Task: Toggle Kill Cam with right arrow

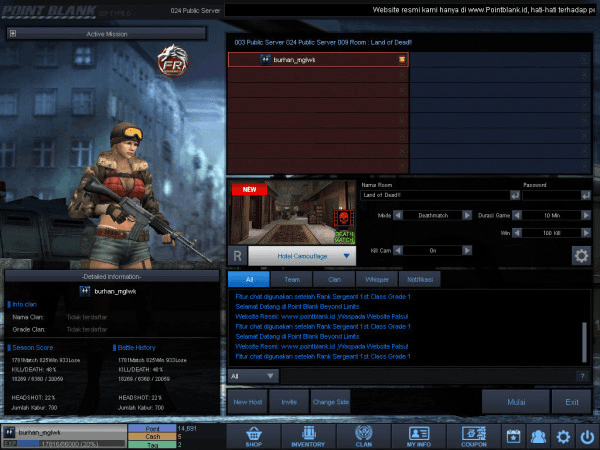Action: 467,251
